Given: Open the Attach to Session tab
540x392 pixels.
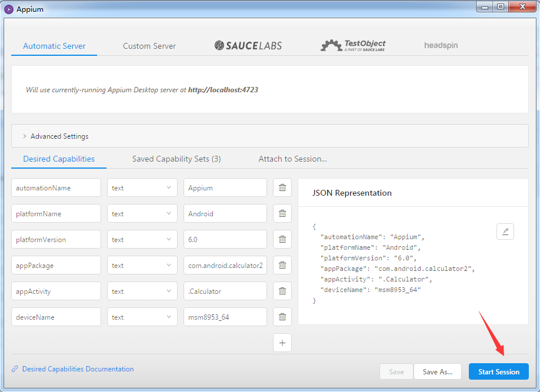Looking at the screenshot, I should 292,159.
